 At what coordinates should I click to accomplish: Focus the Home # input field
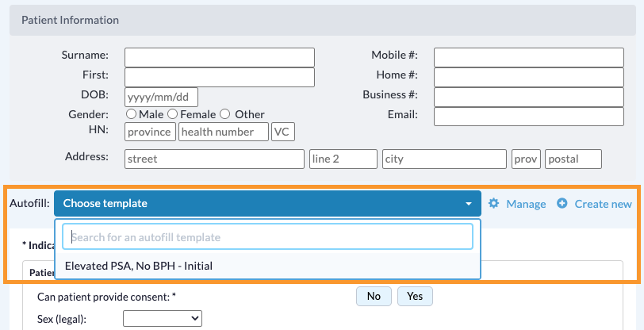coord(529,77)
